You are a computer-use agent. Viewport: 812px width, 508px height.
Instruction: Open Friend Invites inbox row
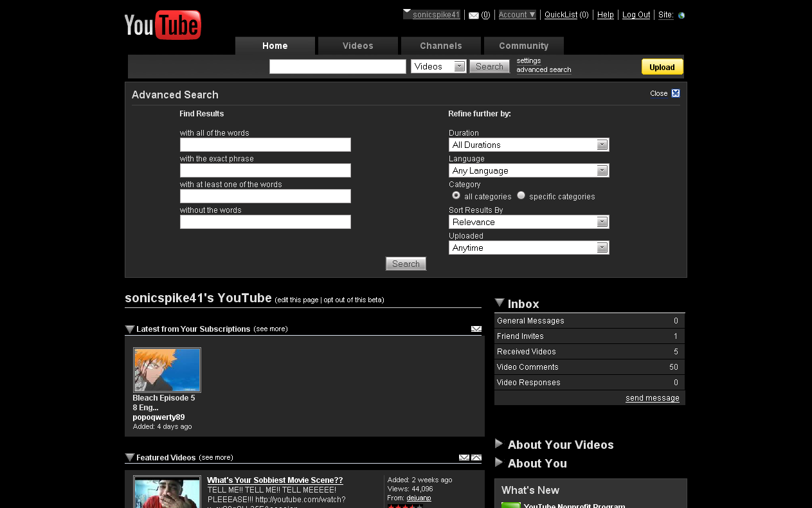[x=590, y=336]
